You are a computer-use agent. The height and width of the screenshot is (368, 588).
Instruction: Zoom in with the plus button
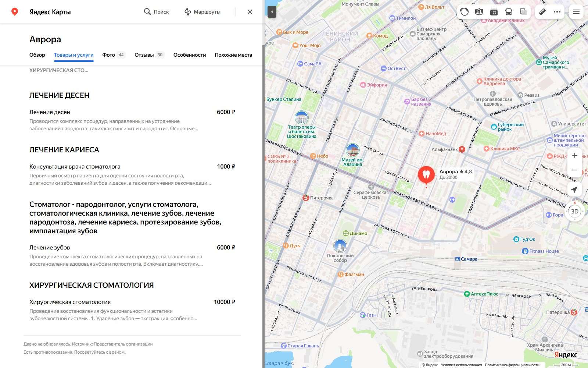tap(575, 155)
